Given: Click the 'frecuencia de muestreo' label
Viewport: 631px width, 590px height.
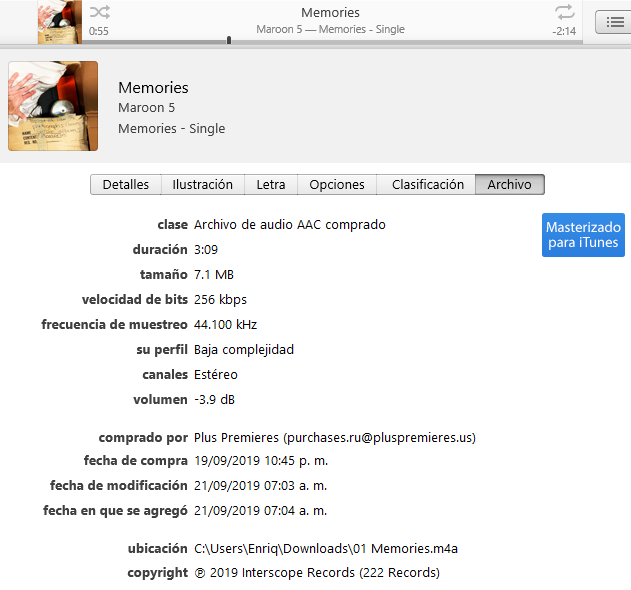Looking at the screenshot, I should pyautogui.click(x=115, y=324).
